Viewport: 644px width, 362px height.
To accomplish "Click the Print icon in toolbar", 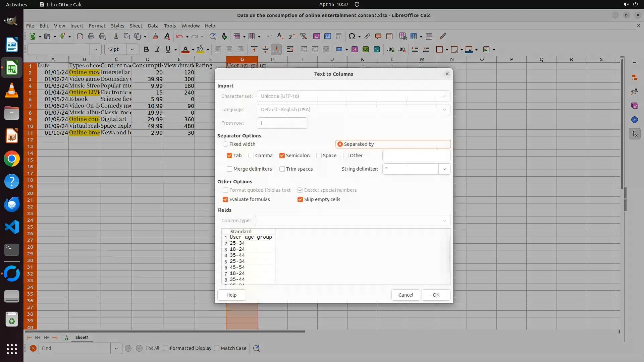I will [91, 37].
